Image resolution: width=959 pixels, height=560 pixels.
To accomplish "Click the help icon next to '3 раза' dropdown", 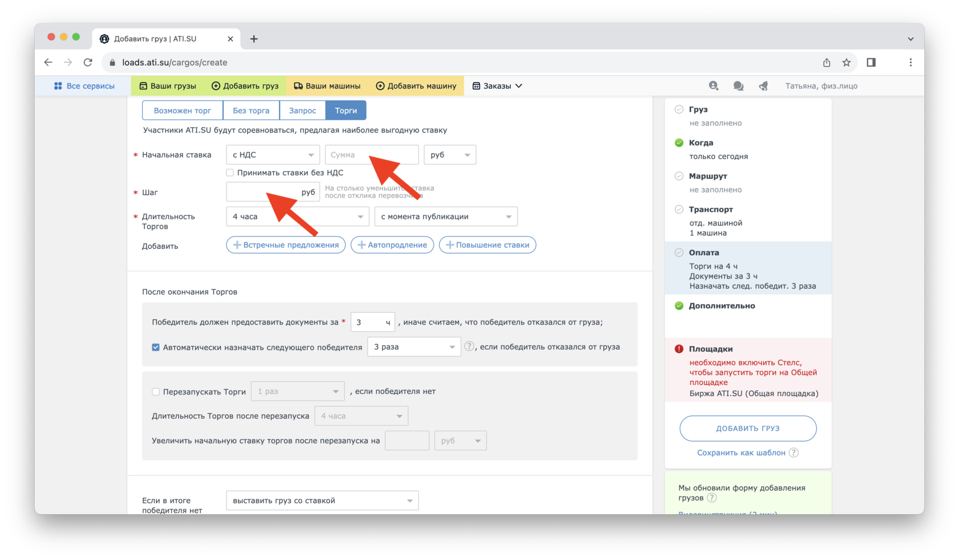I will click(x=469, y=347).
